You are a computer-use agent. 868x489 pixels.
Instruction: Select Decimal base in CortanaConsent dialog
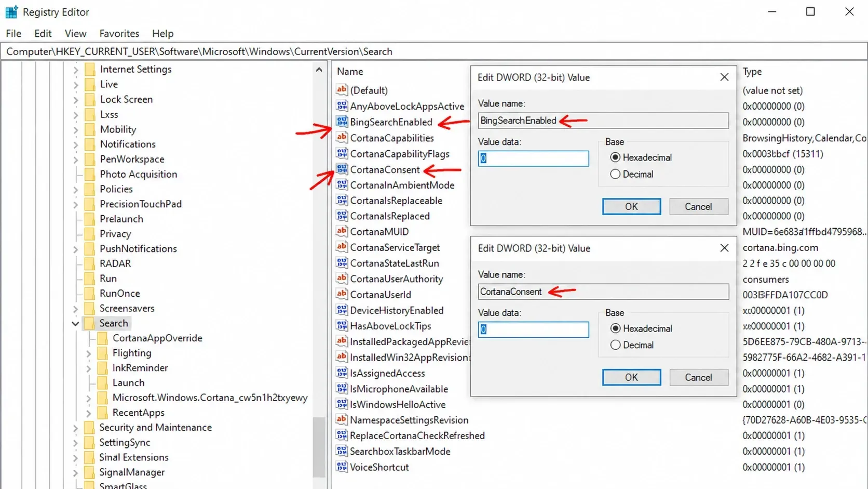pyautogui.click(x=615, y=345)
